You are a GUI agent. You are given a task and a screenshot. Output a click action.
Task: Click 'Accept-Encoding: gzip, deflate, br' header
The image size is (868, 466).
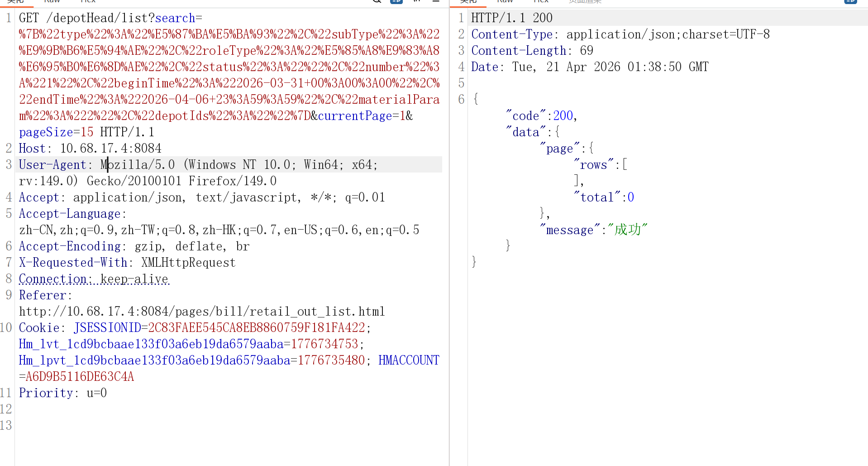[134, 246]
